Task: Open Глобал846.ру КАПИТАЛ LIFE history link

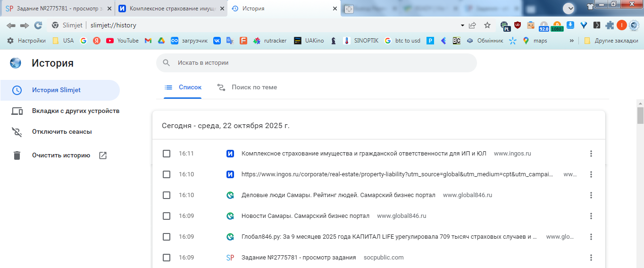Action: 389,237
